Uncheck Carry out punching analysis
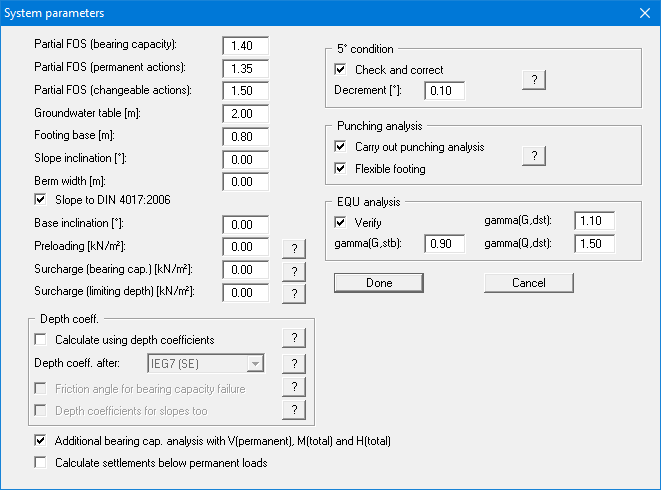Image resolution: width=661 pixels, height=490 pixels. 341,147
